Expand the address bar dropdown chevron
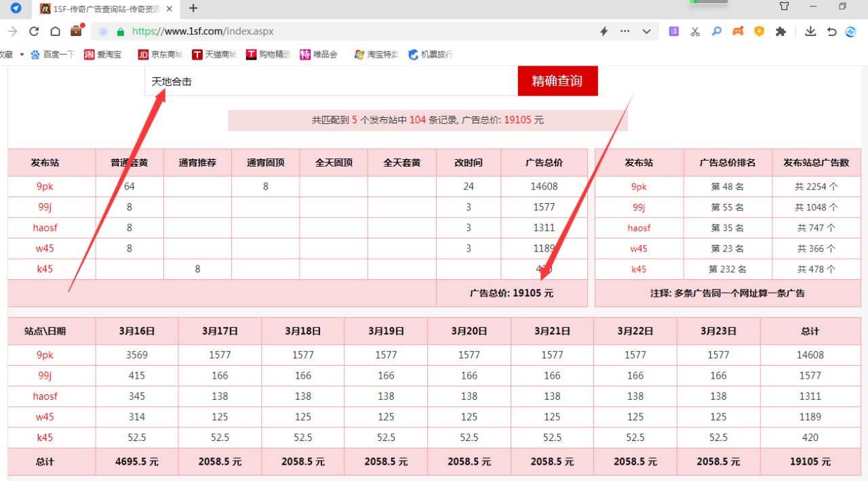Screen dimensions: 868x481 (x=646, y=31)
